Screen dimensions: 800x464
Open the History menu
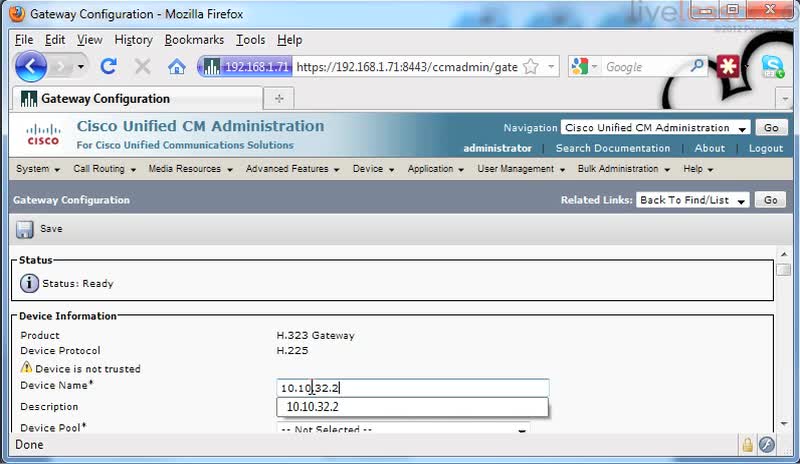(133, 40)
